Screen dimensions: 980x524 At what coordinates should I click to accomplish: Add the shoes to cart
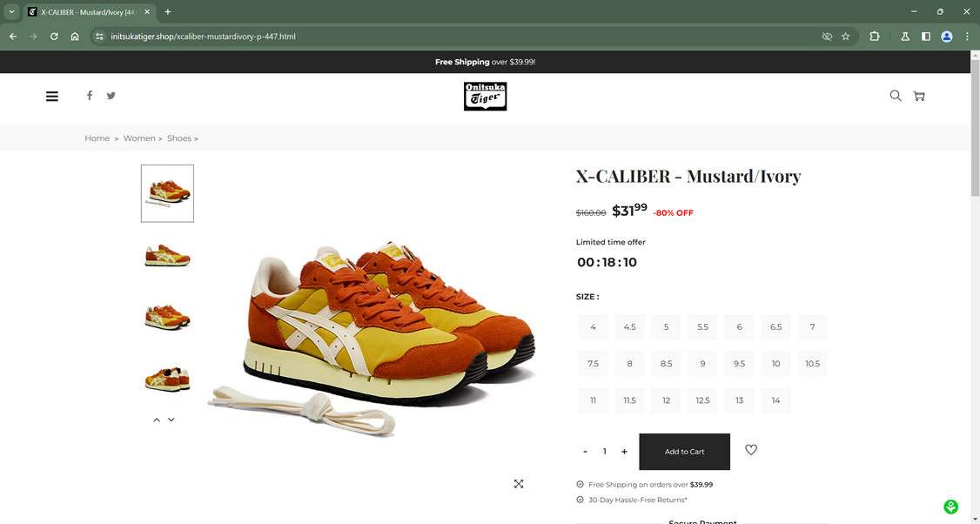coord(684,452)
